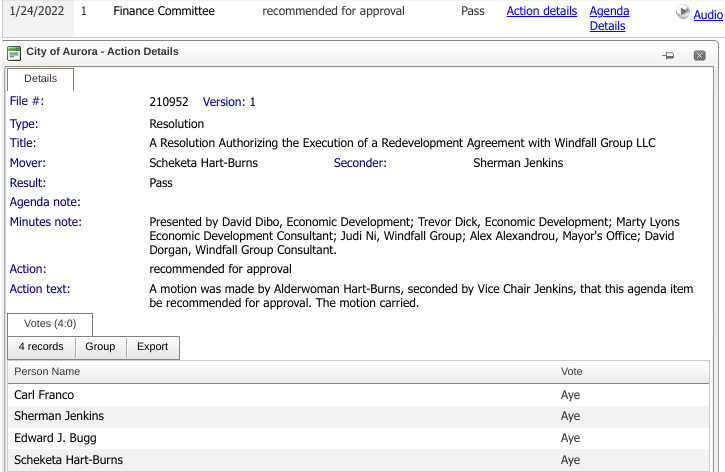Sort by Person Name column header
The image size is (725, 472).
point(47,372)
